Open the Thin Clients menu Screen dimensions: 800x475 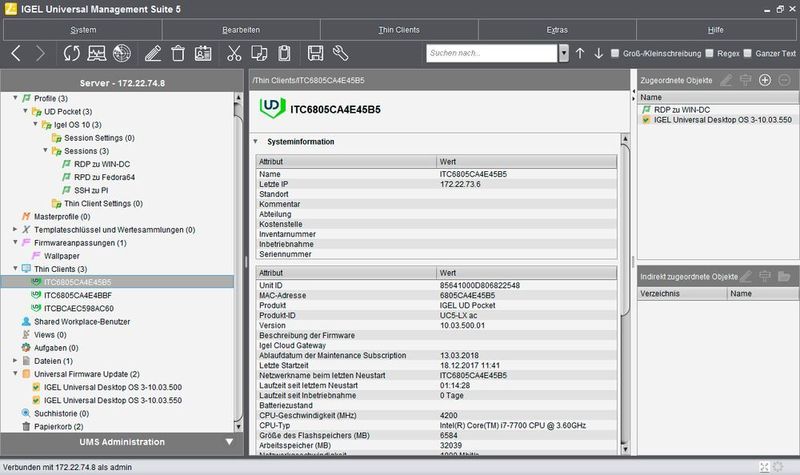click(399, 30)
